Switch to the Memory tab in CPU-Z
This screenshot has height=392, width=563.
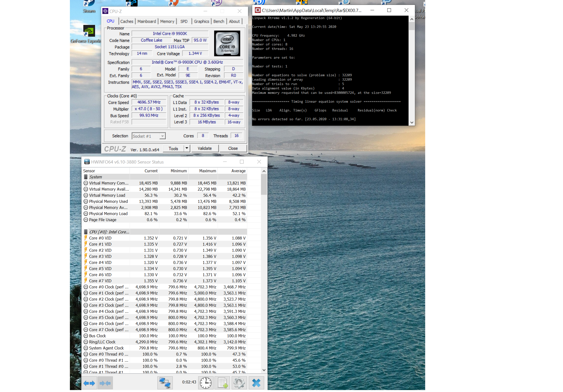click(x=167, y=21)
